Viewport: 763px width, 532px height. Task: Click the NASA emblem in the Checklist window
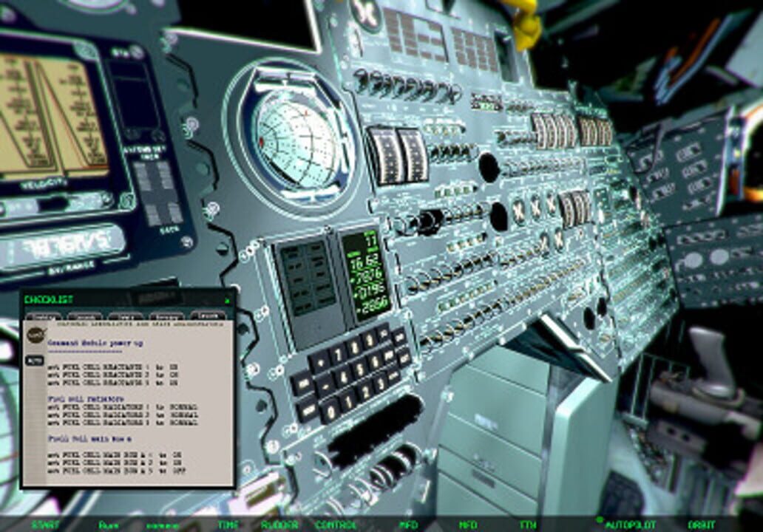point(35,332)
